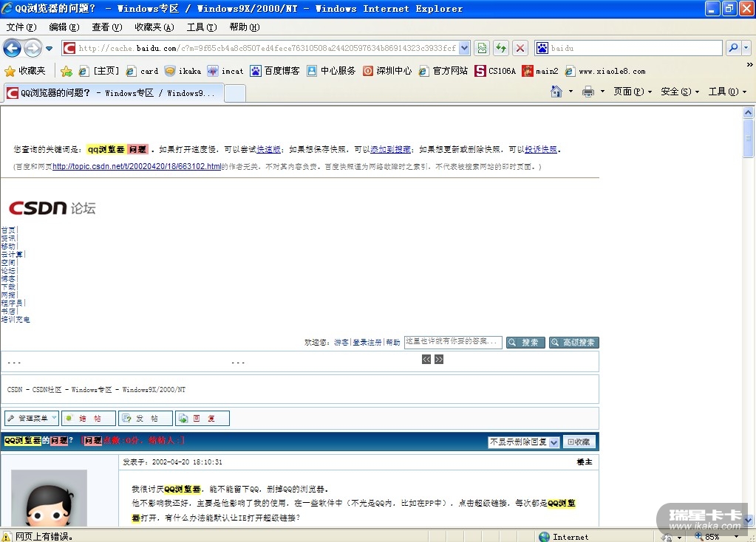Open the card favorites link
The image size is (756, 542).
coord(142,72)
